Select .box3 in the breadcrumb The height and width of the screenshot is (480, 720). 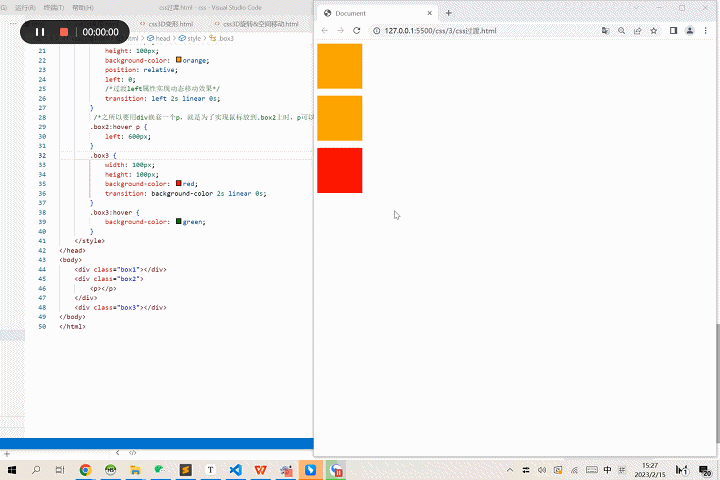coord(225,38)
